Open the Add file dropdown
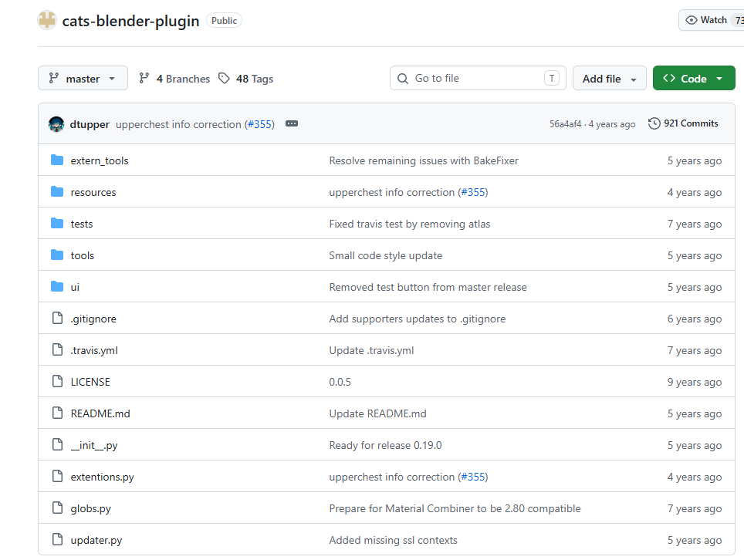The height and width of the screenshot is (560, 744). (x=609, y=78)
